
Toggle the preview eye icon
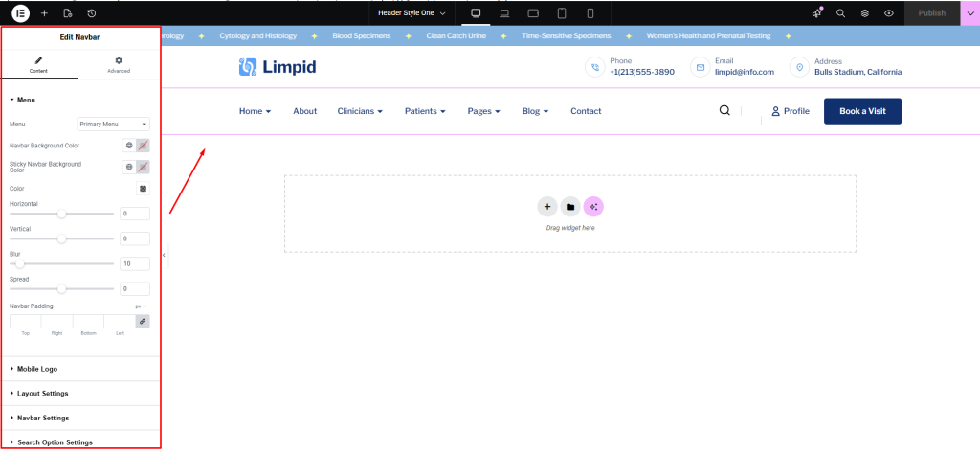tap(889, 13)
